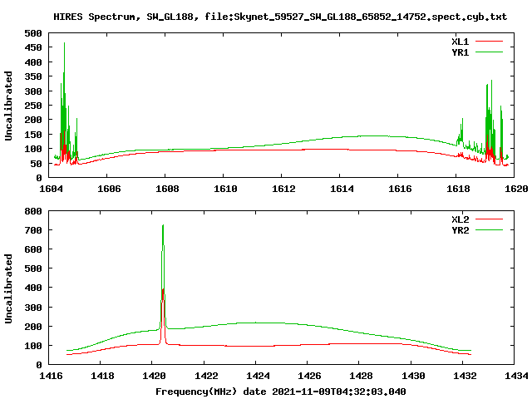
Task: Click the 1428 x-axis tick label
Action: coord(361,376)
